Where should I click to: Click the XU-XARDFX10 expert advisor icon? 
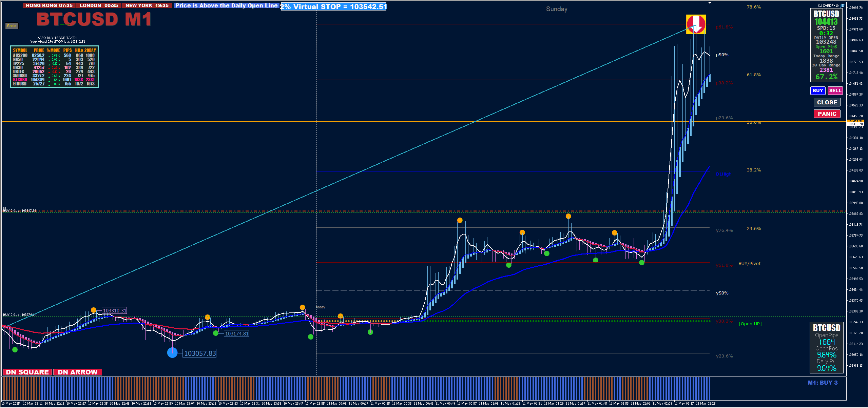point(843,5)
